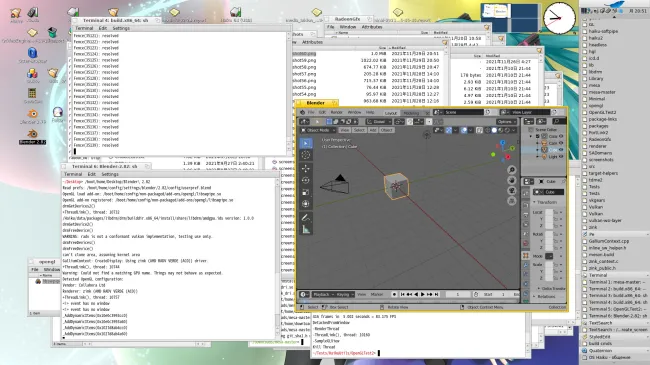Pick the Scale tool in viewport toolbar
The width and height of the screenshot is (650, 365).
[x=306, y=192]
